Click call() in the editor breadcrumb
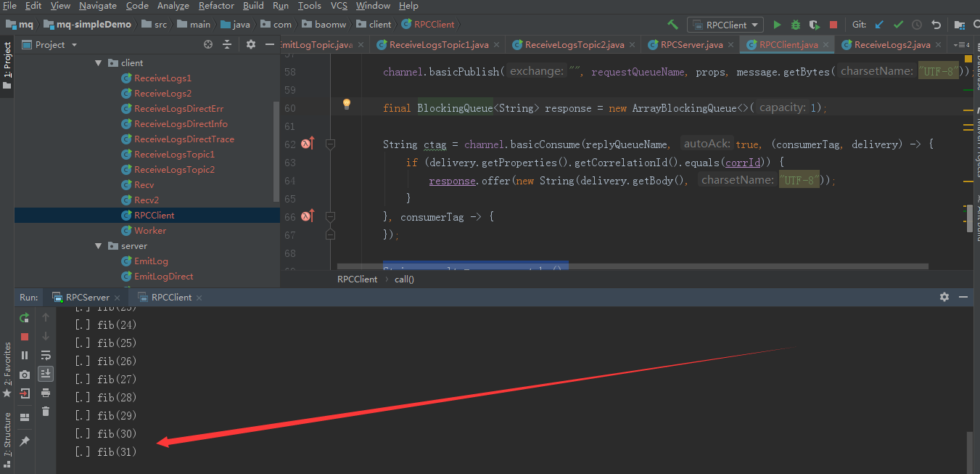Image resolution: width=980 pixels, height=474 pixels. pos(404,279)
